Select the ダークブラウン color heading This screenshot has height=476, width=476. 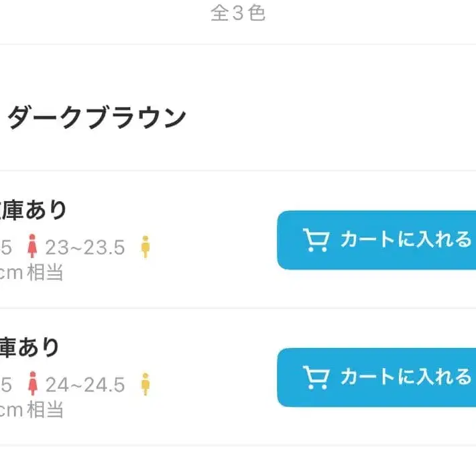(97, 118)
